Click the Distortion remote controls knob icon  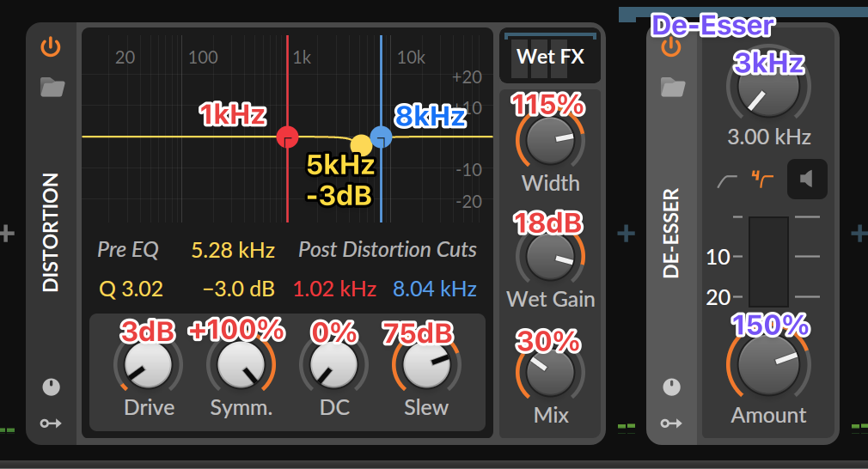(51, 387)
